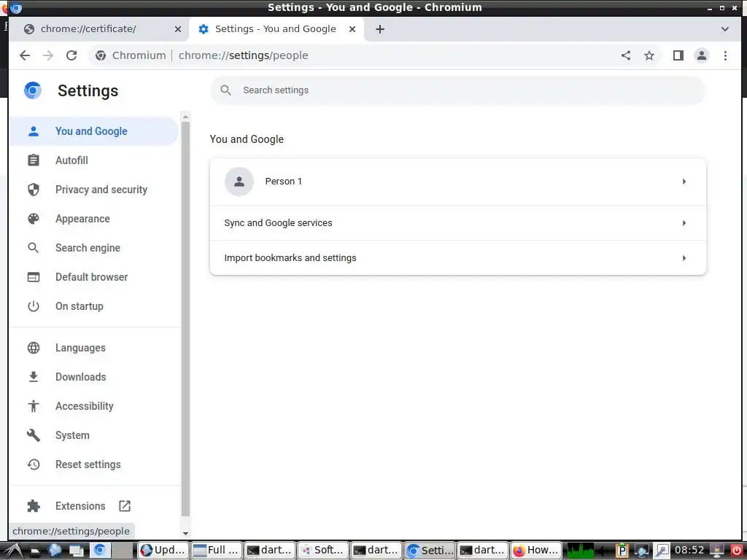Close the chrome://certificate/ tab
747x560 pixels.
(178, 29)
